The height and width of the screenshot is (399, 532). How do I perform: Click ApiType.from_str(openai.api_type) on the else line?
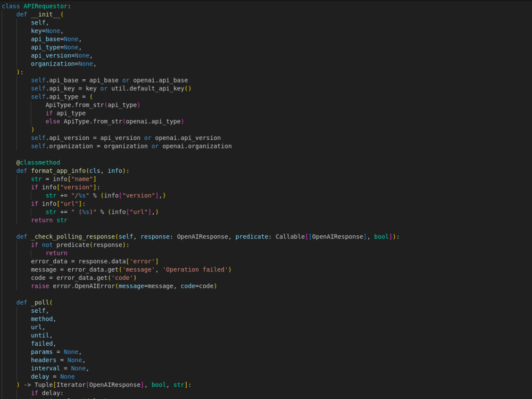coord(123,121)
